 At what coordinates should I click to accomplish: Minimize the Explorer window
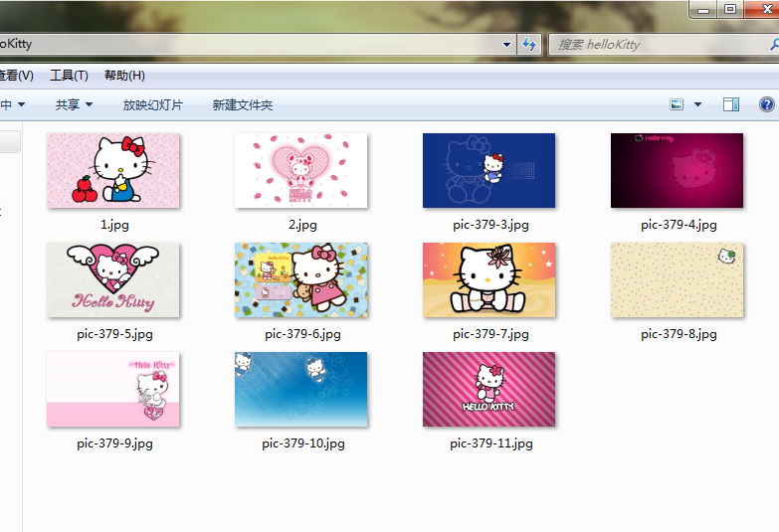click(x=703, y=9)
